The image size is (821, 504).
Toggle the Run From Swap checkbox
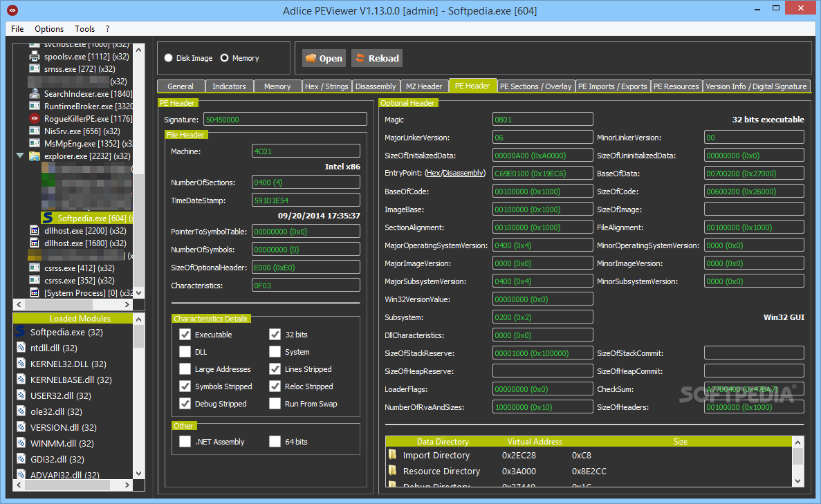pos(275,404)
